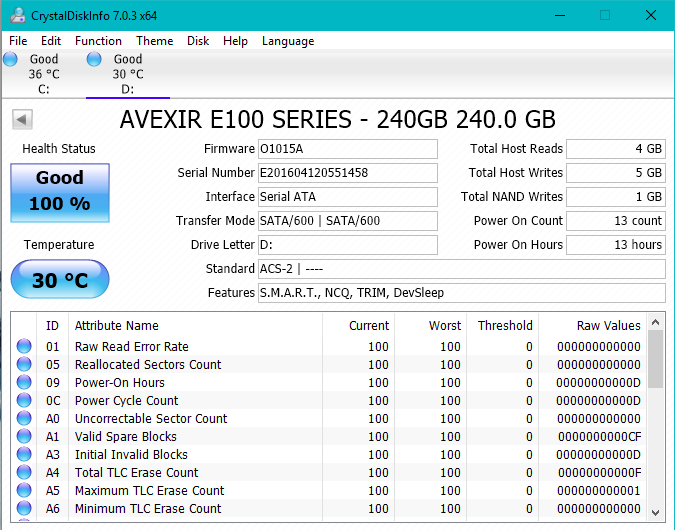This screenshot has height=530, width=675.
Task: Click raw value 0000000000CF
Action: tap(600, 437)
